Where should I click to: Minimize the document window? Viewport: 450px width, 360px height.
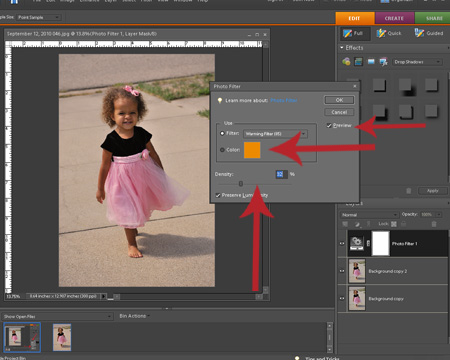[x=249, y=34]
